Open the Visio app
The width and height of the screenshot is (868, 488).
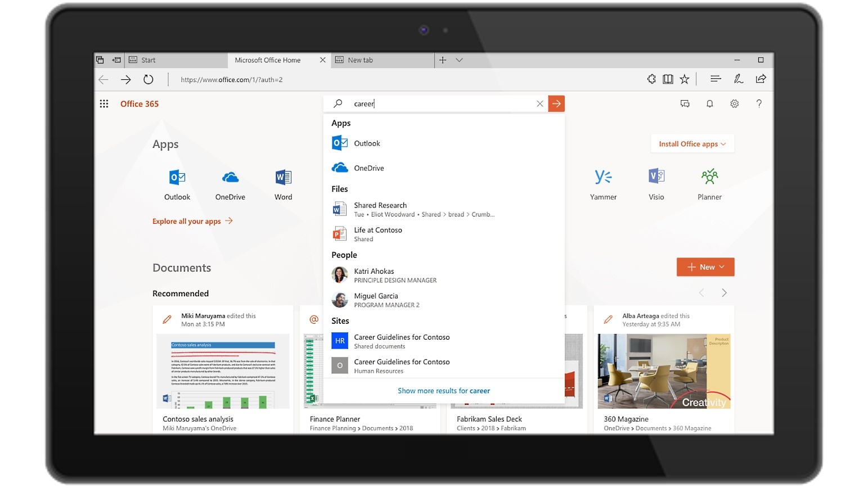656,184
